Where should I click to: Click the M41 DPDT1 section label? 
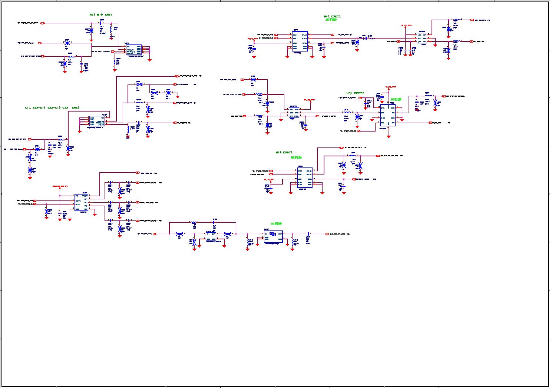tap(332, 16)
